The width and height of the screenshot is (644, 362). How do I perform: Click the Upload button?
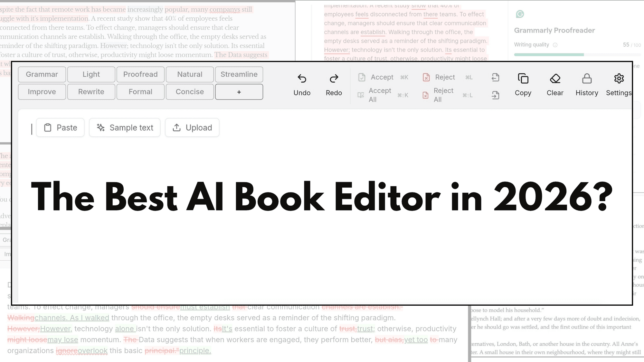tap(192, 127)
